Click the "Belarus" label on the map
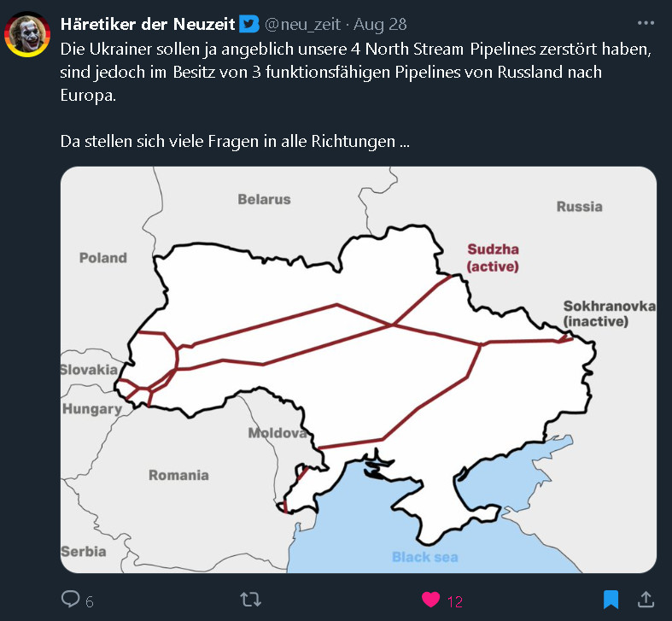This screenshot has width=672, height=621. point(264,199)
